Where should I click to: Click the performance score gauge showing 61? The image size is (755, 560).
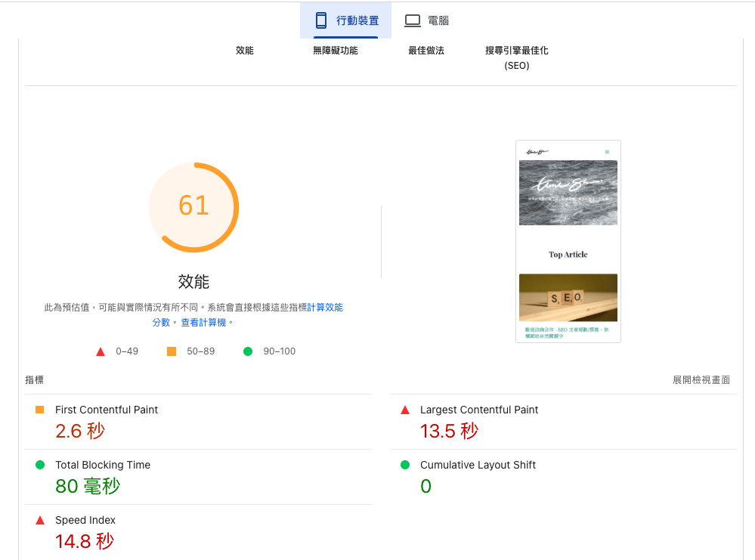click(x=193, y=207)
